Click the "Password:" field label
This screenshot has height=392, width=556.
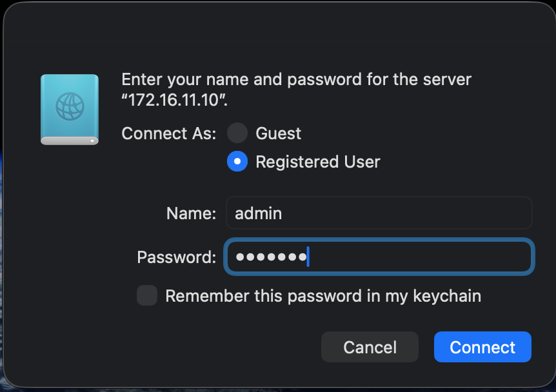[x=176, y=257]
